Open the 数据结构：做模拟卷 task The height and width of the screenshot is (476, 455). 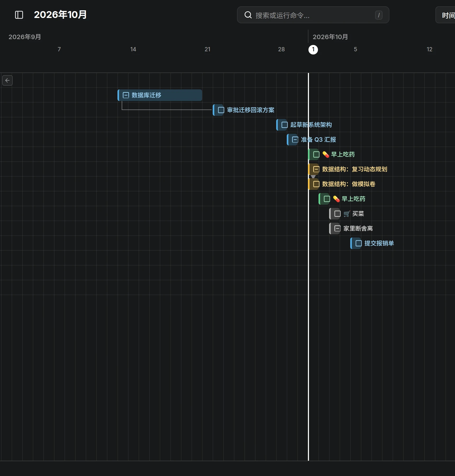(x=349, y=184)
